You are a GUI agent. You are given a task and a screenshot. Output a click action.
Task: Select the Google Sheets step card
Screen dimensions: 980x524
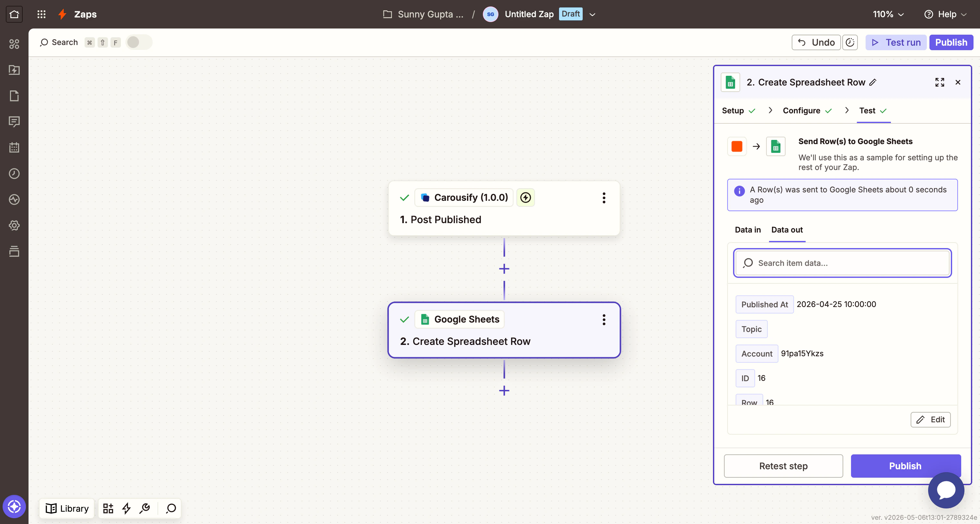(504, 330)
